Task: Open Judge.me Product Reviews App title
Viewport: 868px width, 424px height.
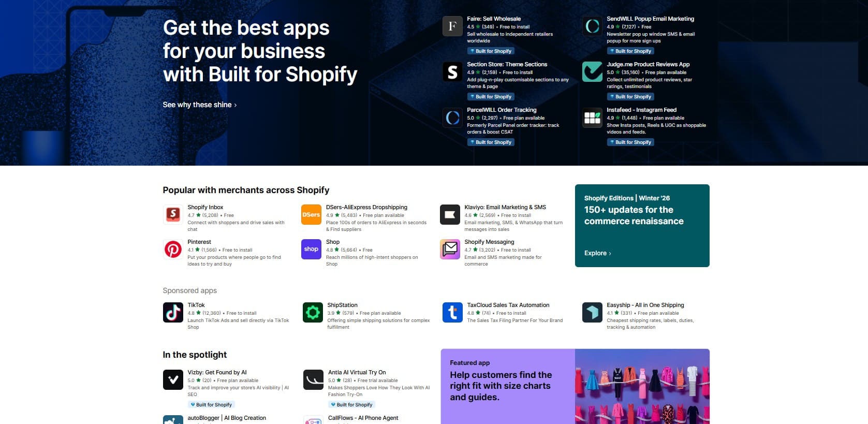Action: (648, 64)
